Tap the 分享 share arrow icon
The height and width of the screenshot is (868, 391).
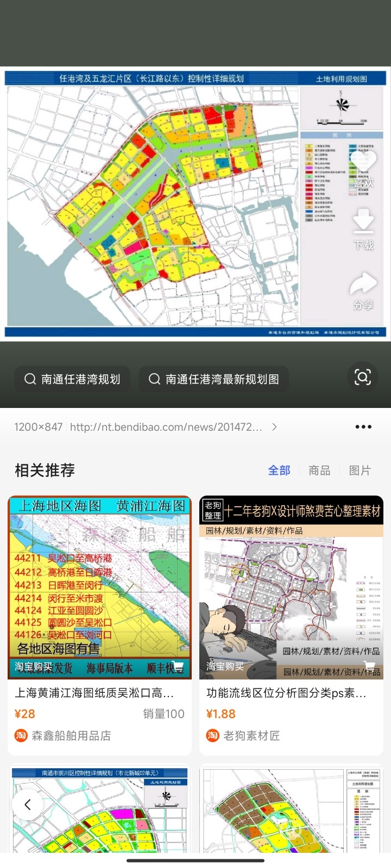pos(363,284)
